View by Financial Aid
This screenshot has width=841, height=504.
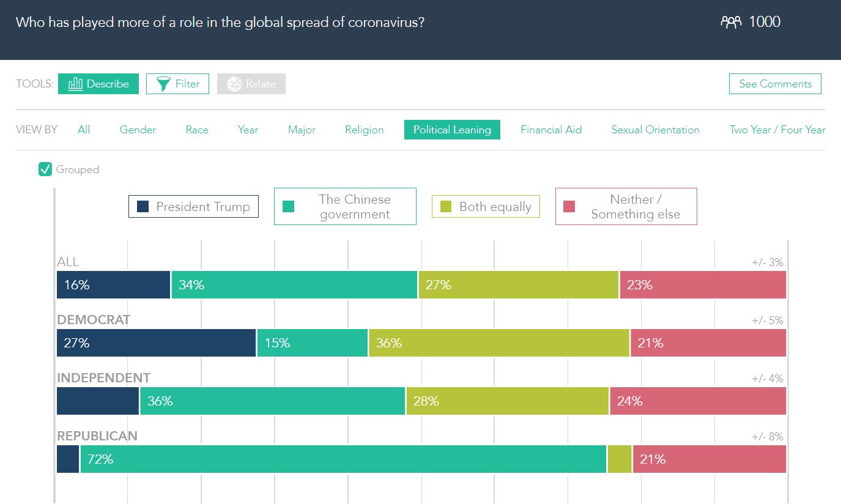[x=551, y=130]
